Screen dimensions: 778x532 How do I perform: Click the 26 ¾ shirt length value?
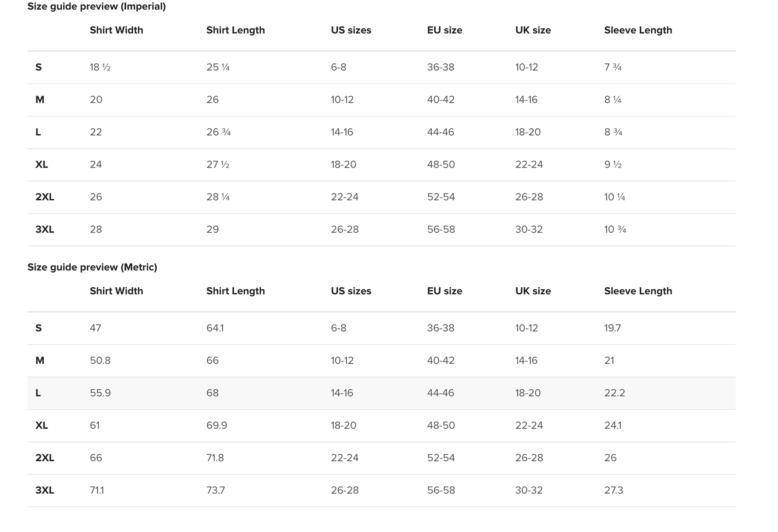(218, 132)
